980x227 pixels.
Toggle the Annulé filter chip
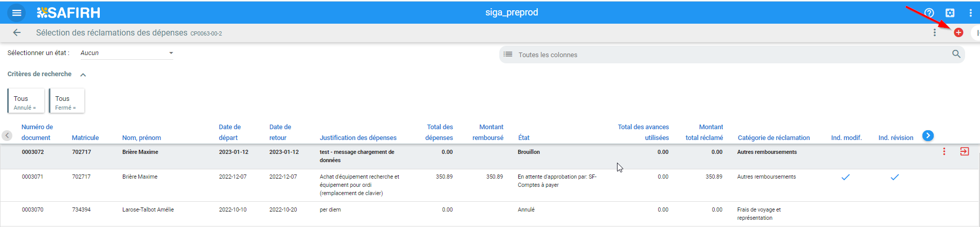coord(26,100)
